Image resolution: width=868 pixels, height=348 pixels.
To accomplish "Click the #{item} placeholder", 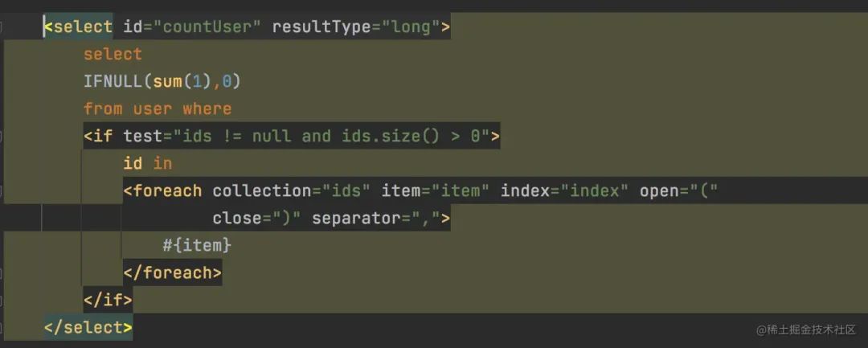I will click(197, 245).
